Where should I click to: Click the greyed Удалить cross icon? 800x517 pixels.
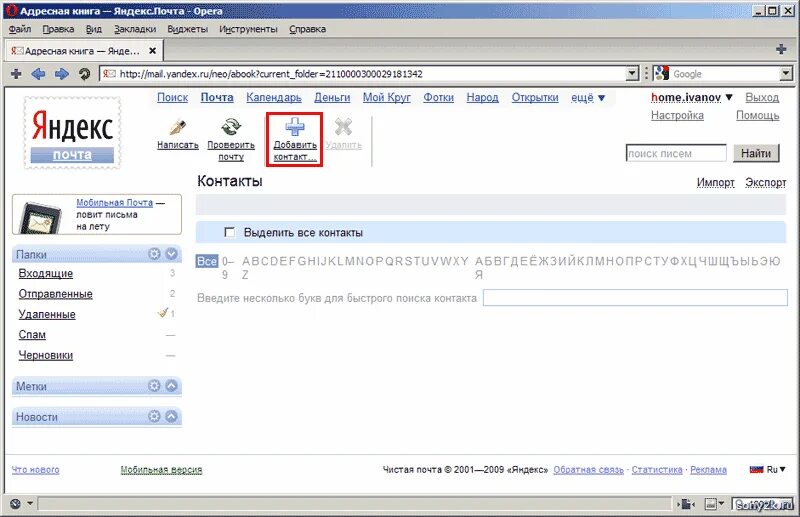point(343,127)
